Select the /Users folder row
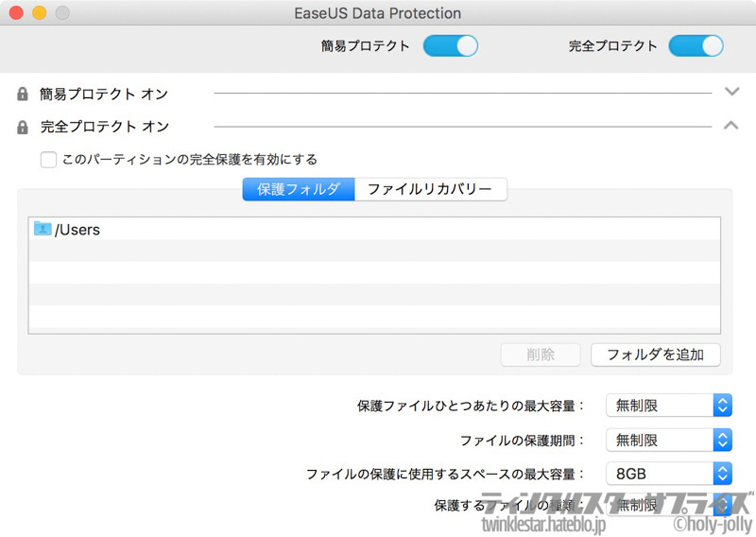 374,229
